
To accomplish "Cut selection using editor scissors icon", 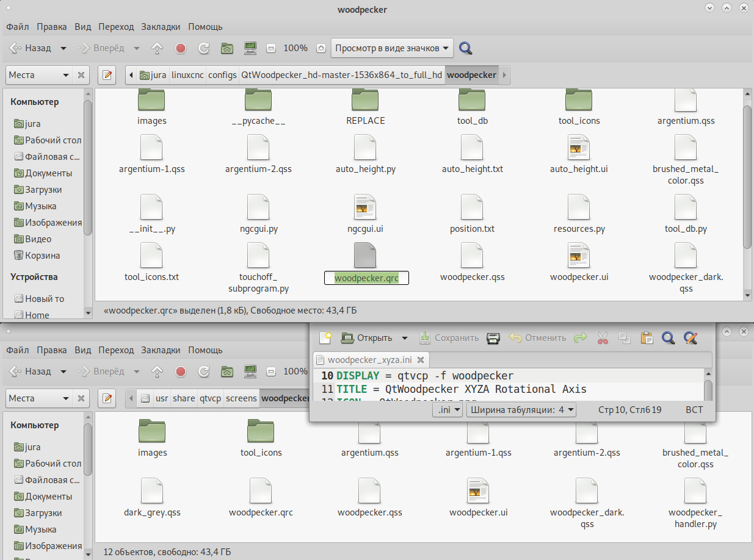I will coord(603,337).
